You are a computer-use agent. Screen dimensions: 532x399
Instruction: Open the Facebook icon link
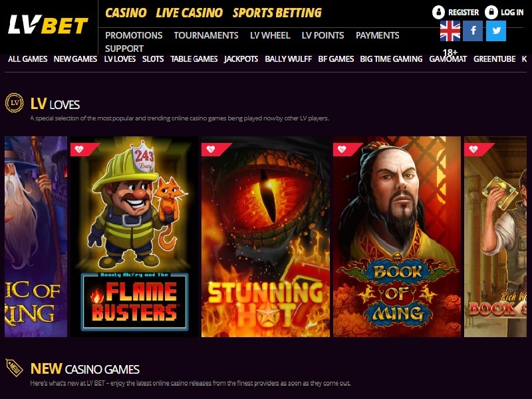(473, 31)
